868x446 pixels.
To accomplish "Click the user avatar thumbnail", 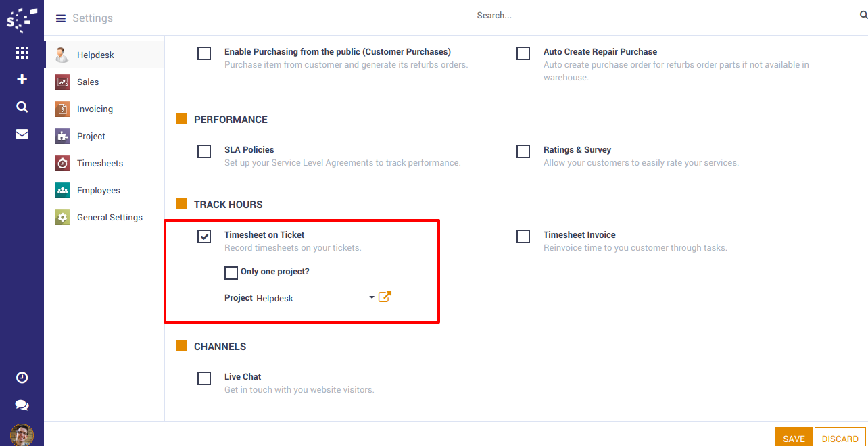I will 22,435.
